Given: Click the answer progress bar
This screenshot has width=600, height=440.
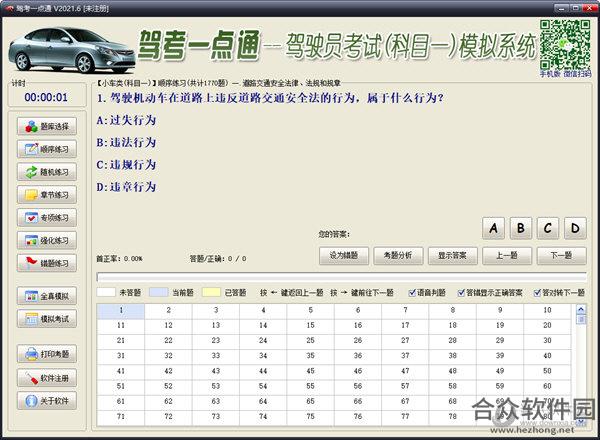Looking at the screenshot, I should tap(341, 277).
